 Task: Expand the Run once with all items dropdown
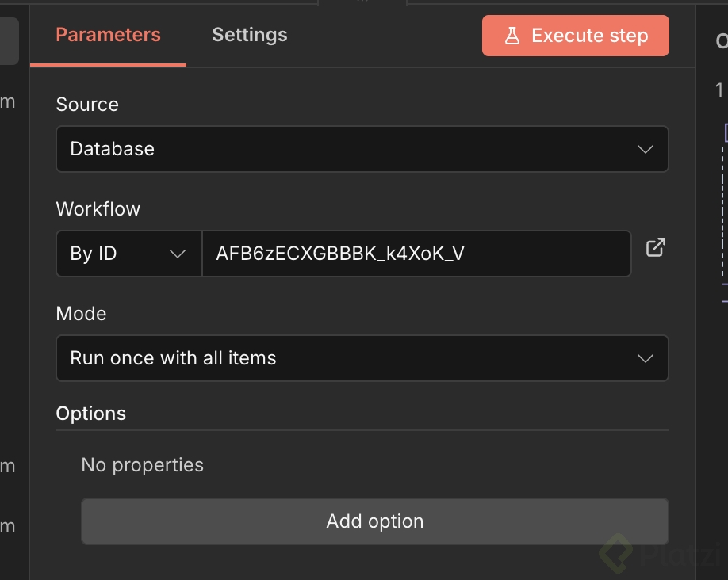(x=362, y=358)
